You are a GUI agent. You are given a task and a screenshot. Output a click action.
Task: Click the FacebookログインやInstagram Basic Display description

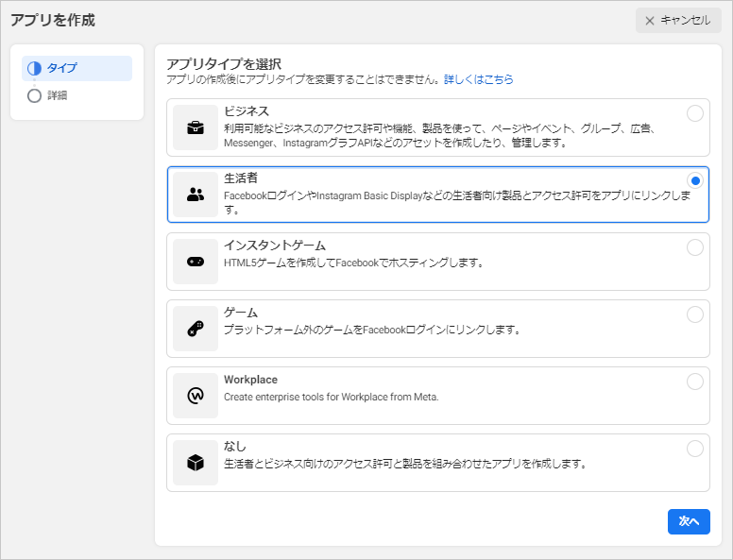point(457,202)
